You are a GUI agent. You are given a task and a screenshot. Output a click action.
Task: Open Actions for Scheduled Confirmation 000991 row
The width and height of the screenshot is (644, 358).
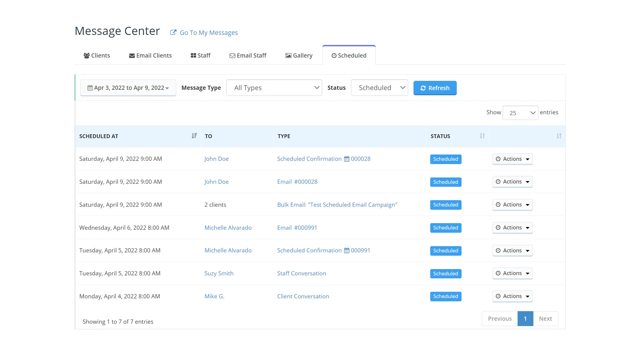[x=513, y=251]
